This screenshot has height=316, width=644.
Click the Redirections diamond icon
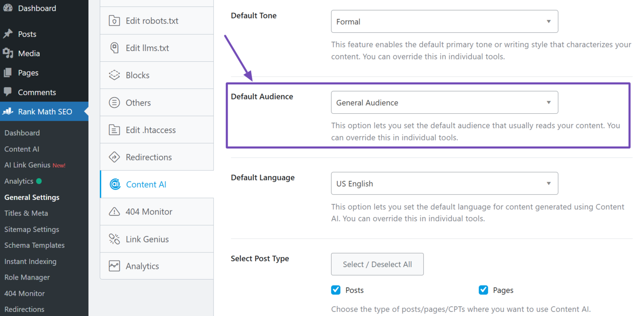pyautogui.click(x=114, y=157)
